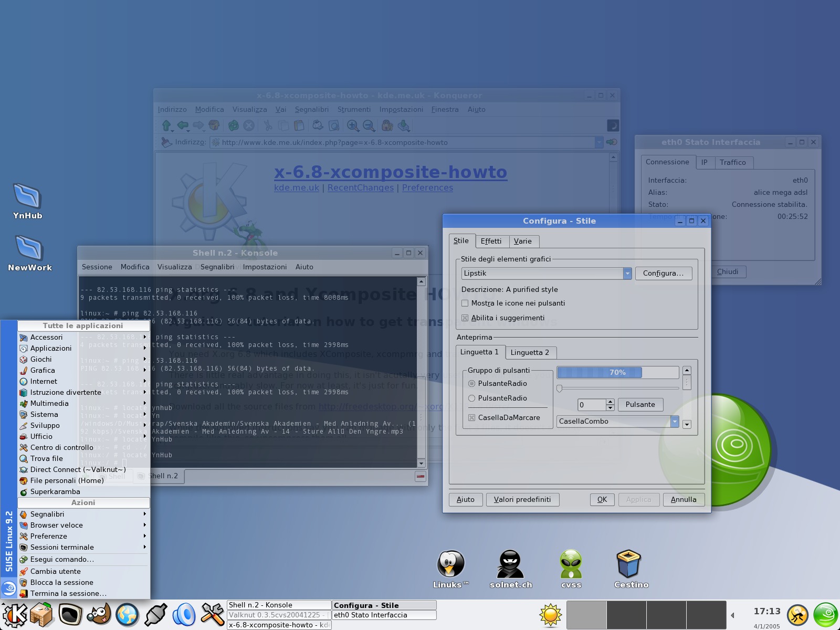The width and height of the screenshot is (840, 630).
Task: Increase the spinbox value arrow
Action: [x=610, y=402]
